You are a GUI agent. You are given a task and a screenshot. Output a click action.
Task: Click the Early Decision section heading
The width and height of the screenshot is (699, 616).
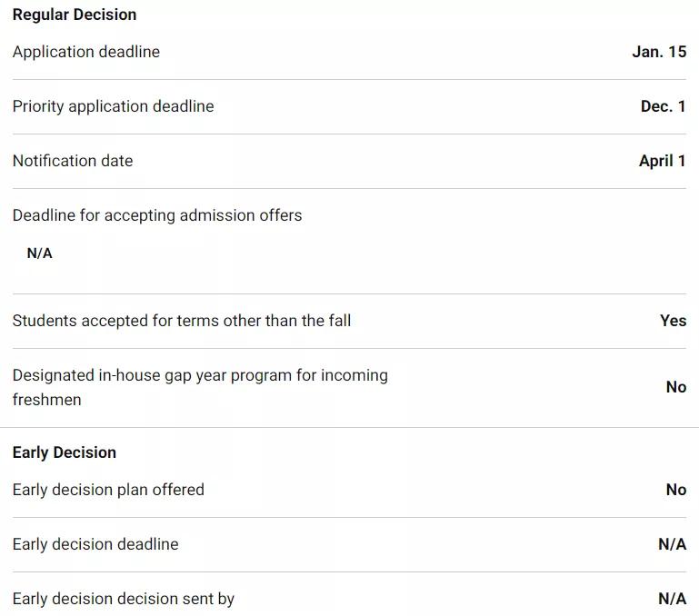click(65, 452)
